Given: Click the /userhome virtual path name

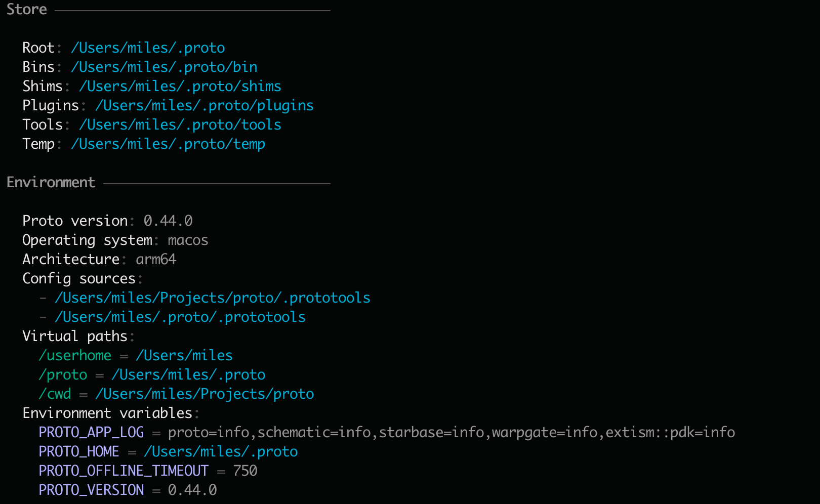Looking at the screenshot, I should coord(75,356).
